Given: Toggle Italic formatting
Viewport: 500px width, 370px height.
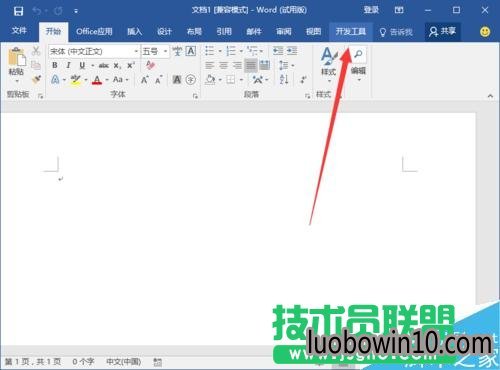Looking at the screenshot, I should 68,65.
